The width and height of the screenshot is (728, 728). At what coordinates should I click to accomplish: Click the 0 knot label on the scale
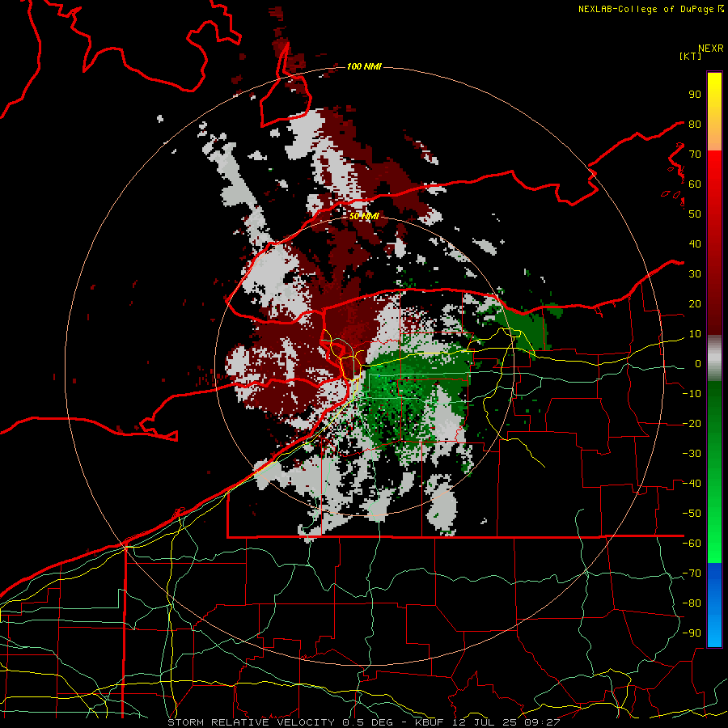tap(698, 363)
